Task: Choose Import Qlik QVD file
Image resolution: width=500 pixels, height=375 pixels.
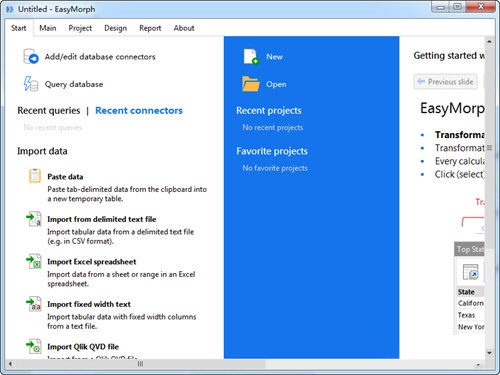Action: pyautogui.click(x=83, y=347)
